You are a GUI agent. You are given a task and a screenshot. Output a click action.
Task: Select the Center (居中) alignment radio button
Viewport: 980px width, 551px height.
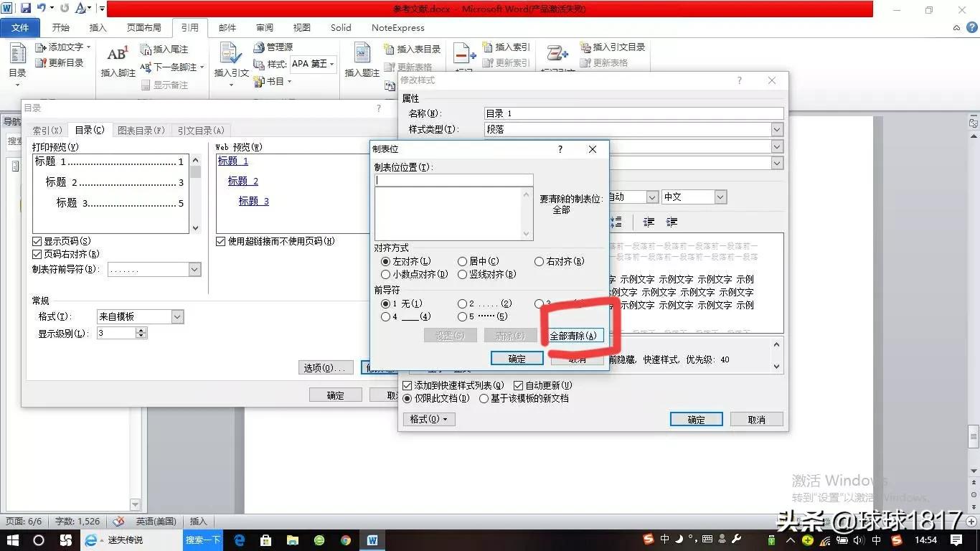click(x=463, y=262)
